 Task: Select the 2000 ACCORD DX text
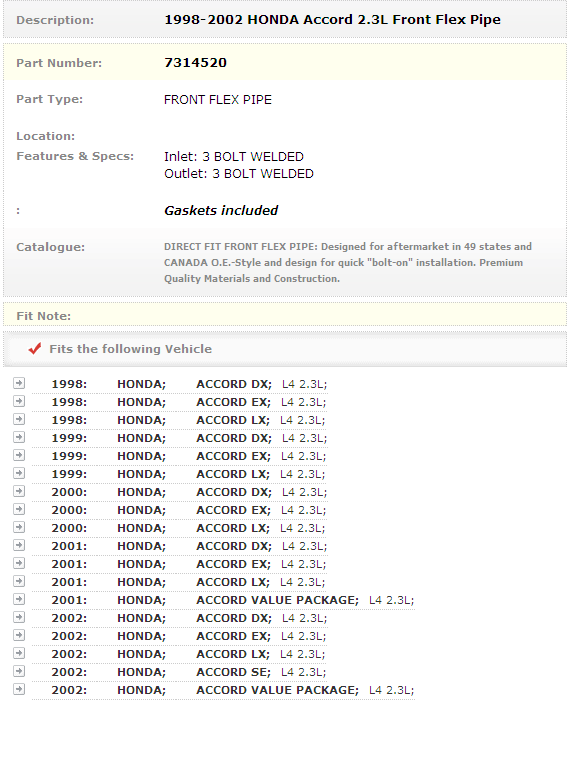click(x=234, y=492)
